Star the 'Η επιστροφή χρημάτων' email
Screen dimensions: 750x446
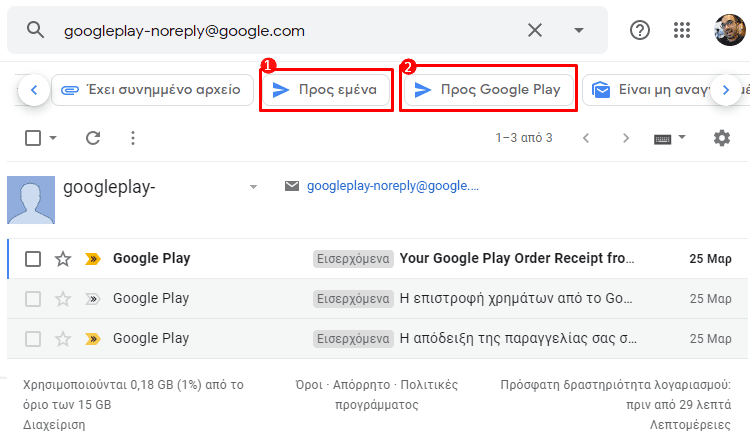(x=63, y=299)
